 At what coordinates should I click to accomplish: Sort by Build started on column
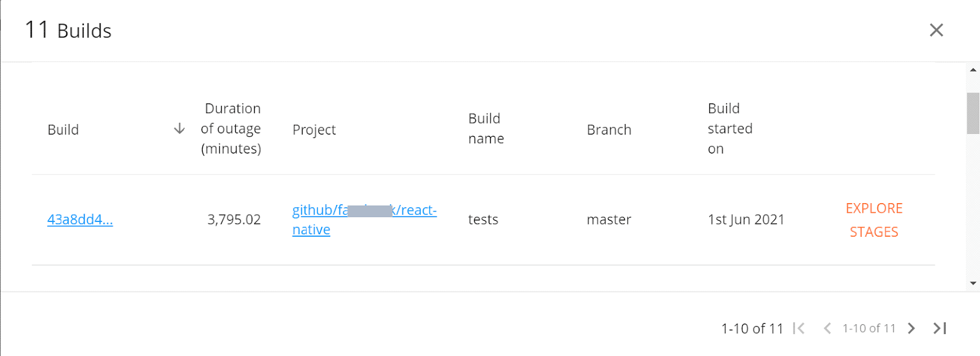pos(730,128)
